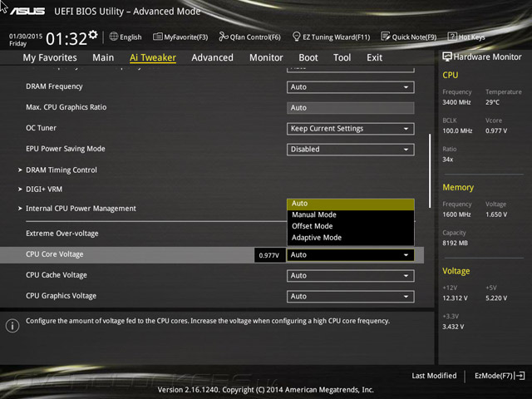The width and height of the screenshot is (532, 399).
Task: Open the DRAM Frequency dropdown
Action: tap(351, 87)
